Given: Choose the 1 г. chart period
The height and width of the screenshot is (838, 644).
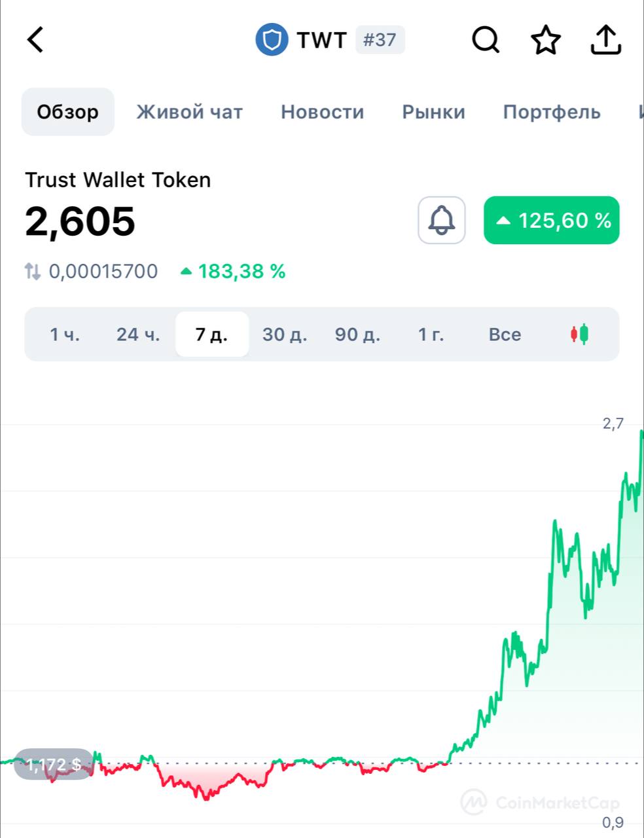Looking at the screenshot, I should [x=431, y=335].
